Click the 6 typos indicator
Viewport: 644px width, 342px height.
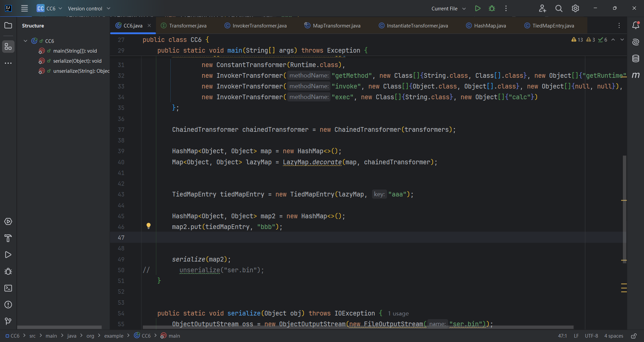pos(602,40)
